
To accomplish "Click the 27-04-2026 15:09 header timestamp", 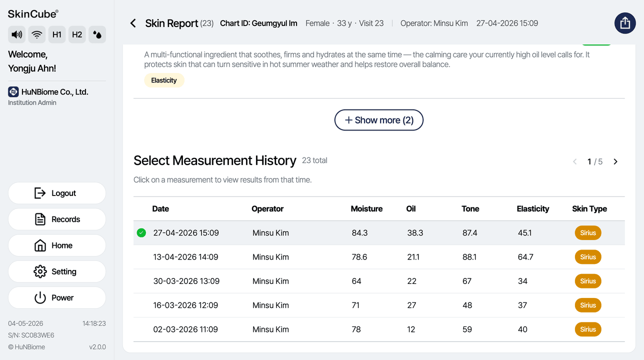I will pos(507,23).
